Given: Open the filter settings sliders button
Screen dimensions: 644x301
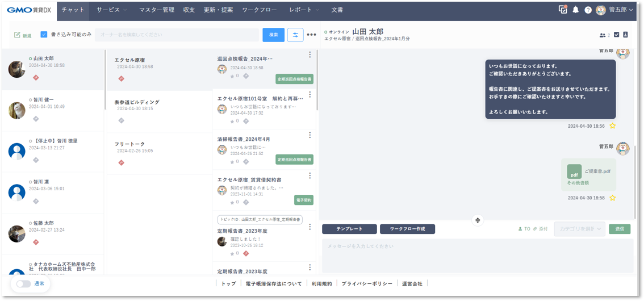Looking at the screenshot, I should point(295,35).
